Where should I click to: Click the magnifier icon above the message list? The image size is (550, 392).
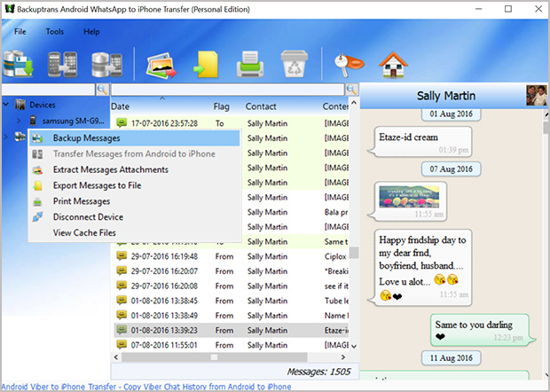tap(351, 90)
